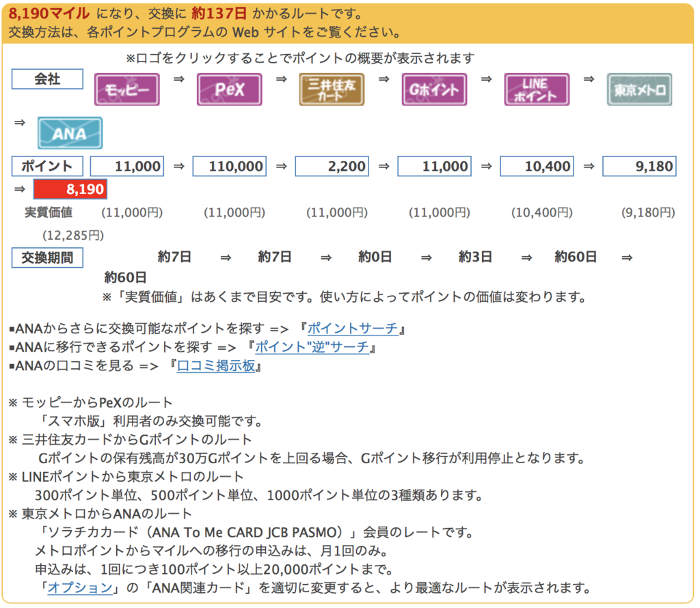Image resolution: width=700 pixels, height=608 pixels.
Task: Click the 約137日 header text
Action: click(219, 14)
